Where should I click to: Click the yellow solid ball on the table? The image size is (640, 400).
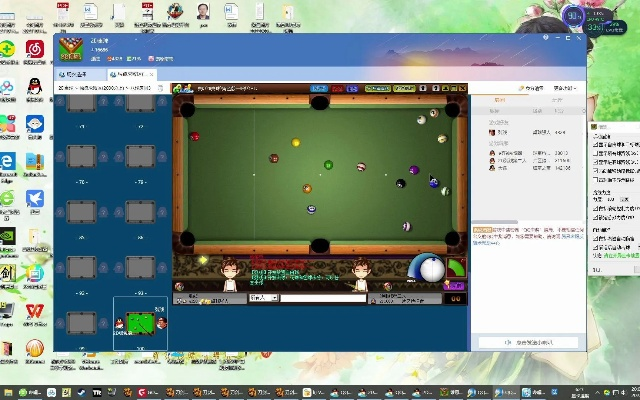[296, 143]
